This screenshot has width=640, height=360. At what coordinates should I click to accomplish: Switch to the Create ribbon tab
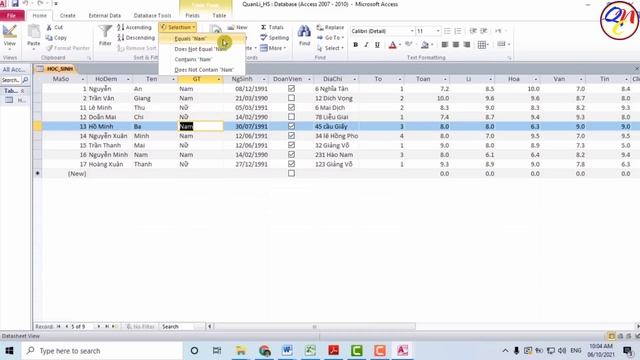[67, 16]
